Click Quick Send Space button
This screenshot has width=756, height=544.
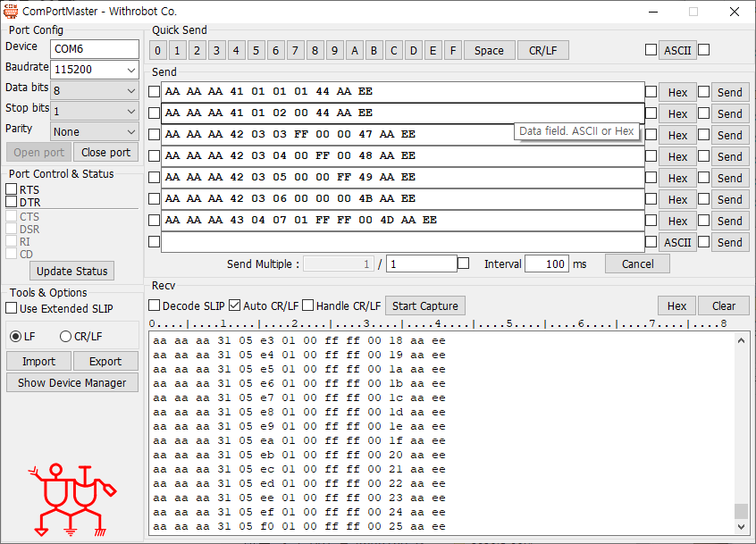coord(489,51)
